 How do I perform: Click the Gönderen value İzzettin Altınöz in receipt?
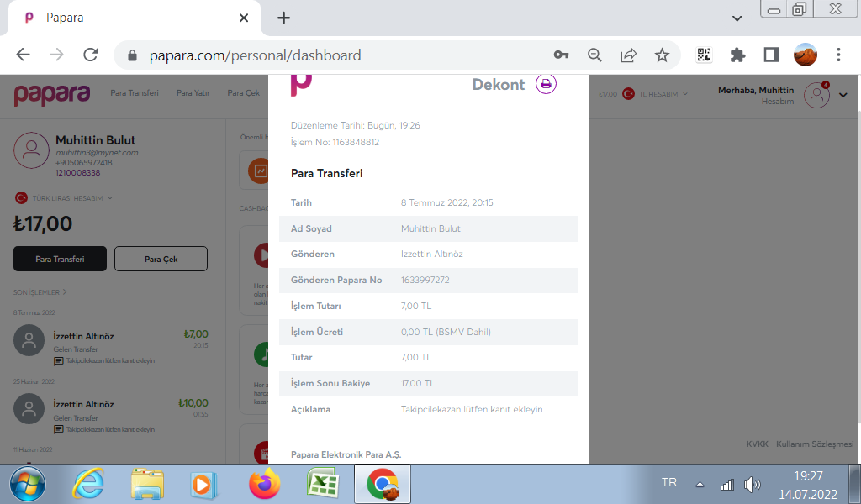point(431,255)
